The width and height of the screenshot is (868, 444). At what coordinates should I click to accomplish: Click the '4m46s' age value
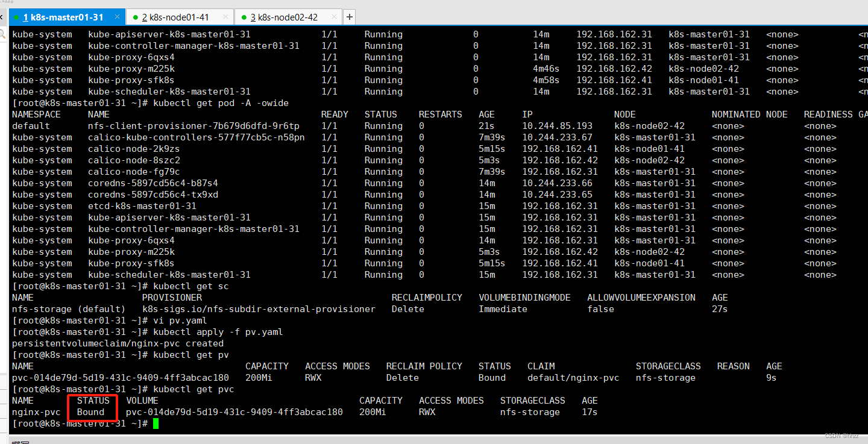(546, 69)
